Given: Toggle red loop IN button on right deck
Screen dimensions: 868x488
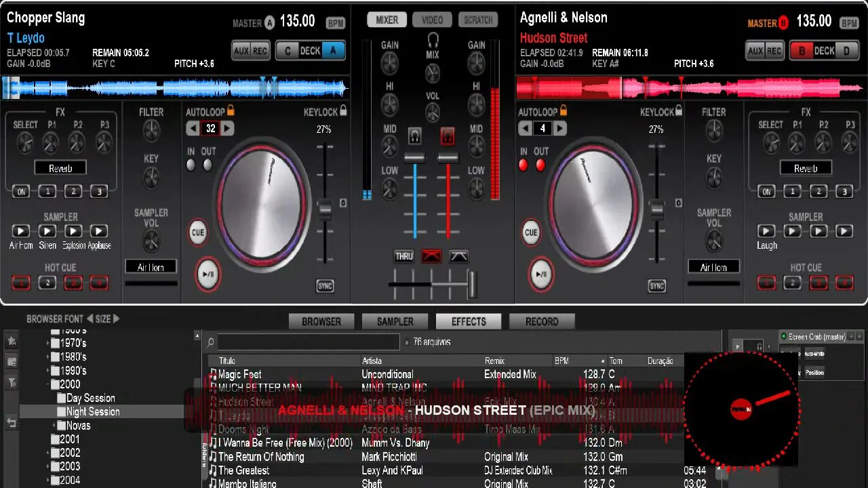Looking at the screenshot, I should tap(524, 165).
